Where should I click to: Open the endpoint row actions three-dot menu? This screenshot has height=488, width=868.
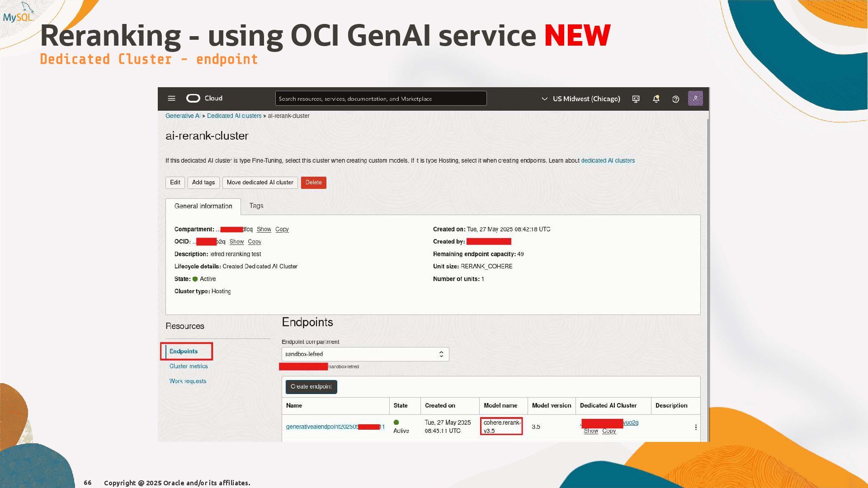(x=695, y=427)
